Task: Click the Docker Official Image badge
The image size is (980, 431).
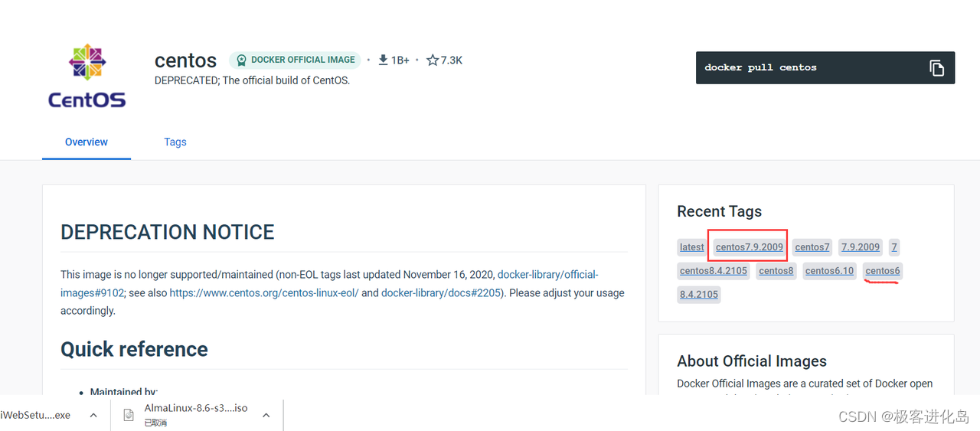Action: pos(295,60)
